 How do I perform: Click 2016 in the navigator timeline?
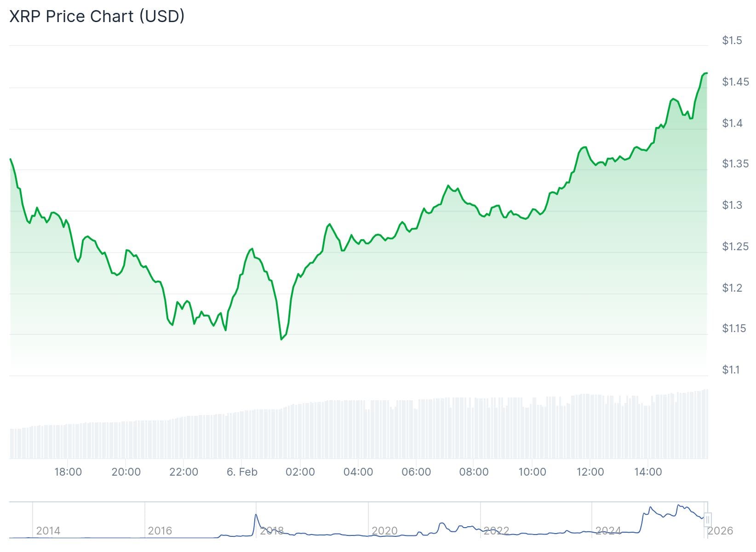click(160, 531)
